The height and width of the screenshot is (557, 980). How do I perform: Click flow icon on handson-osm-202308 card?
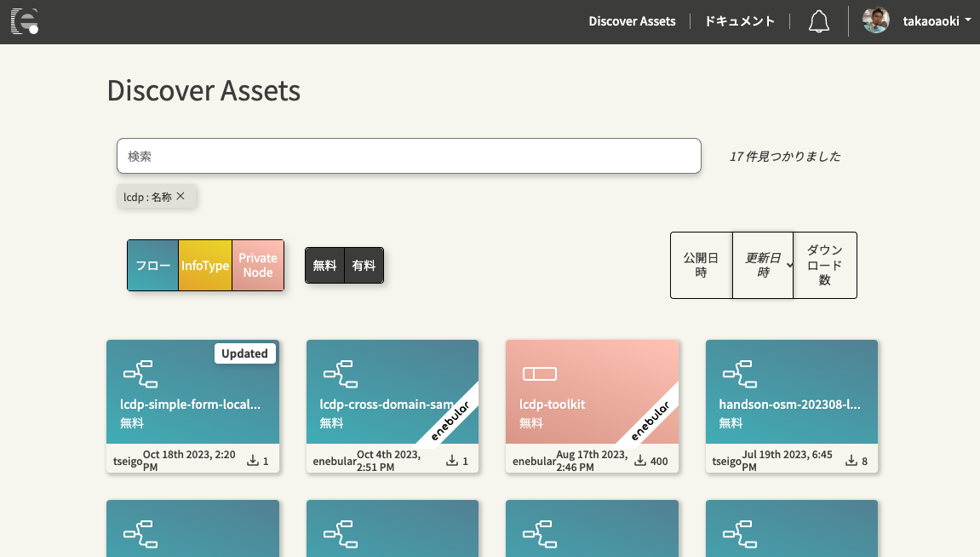tap(737, 373)
